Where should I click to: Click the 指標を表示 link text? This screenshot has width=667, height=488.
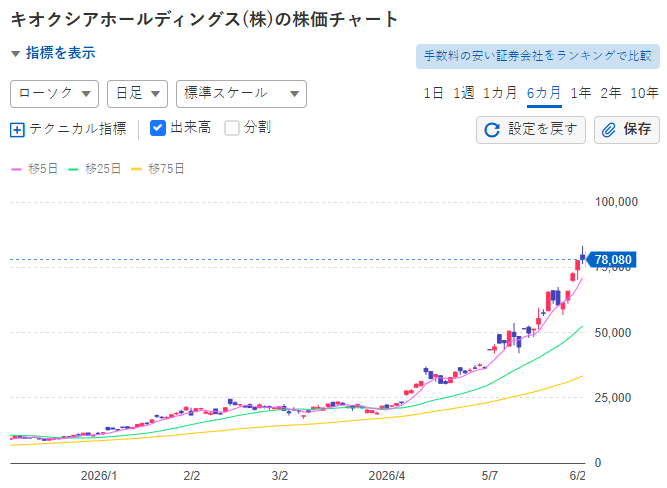point(61,53)
